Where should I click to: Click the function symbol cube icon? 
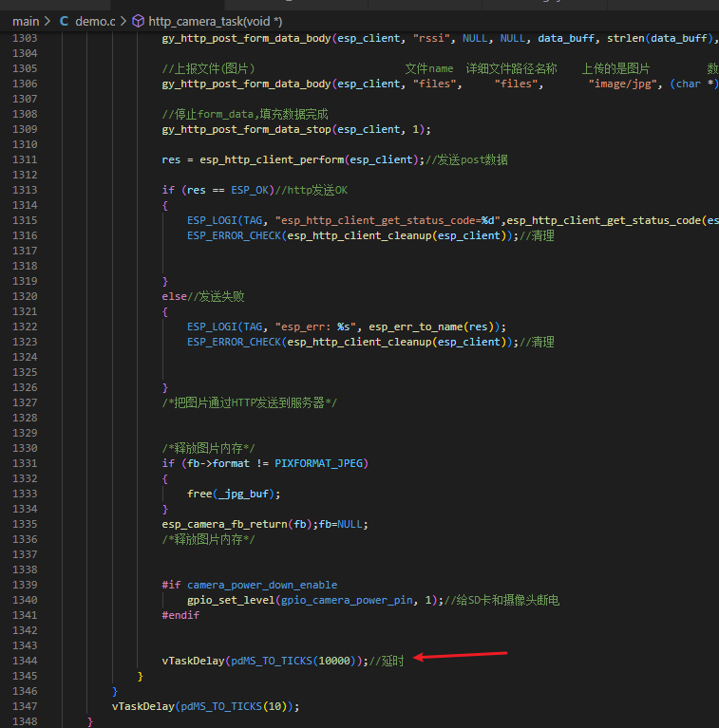138,22
